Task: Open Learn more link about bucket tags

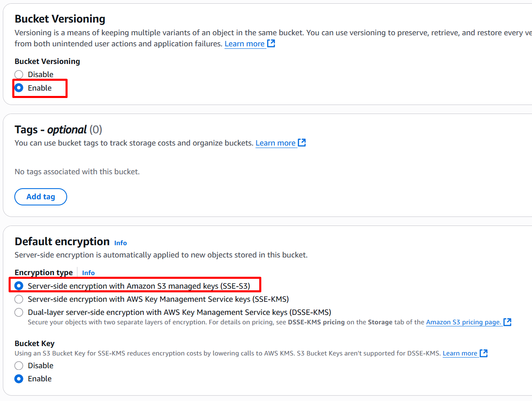Action: point(276,143)
